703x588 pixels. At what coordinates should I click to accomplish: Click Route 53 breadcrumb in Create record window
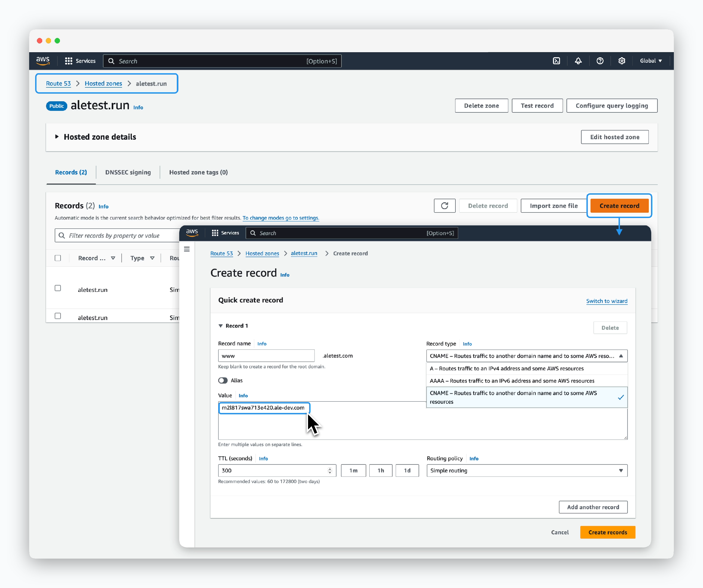tap(221, 253)
